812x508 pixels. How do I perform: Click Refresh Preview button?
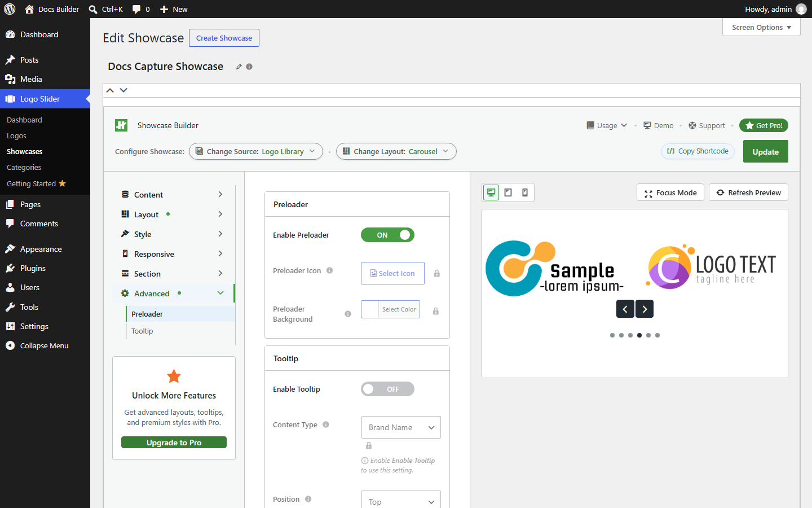[x=748, y=192]
